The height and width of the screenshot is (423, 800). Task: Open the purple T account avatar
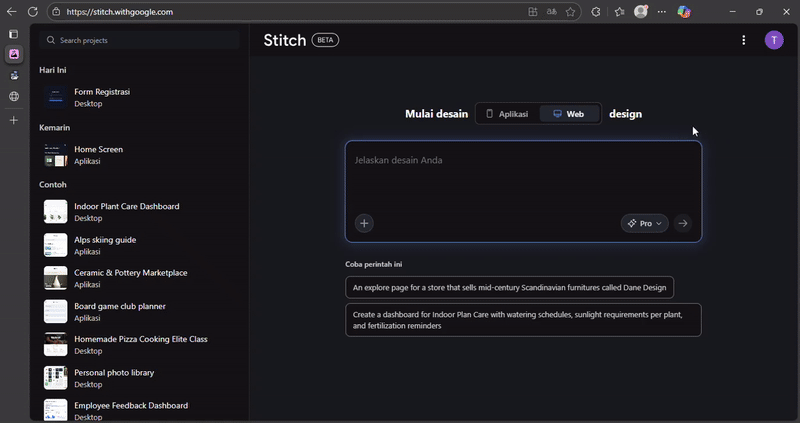click(774, 40)
